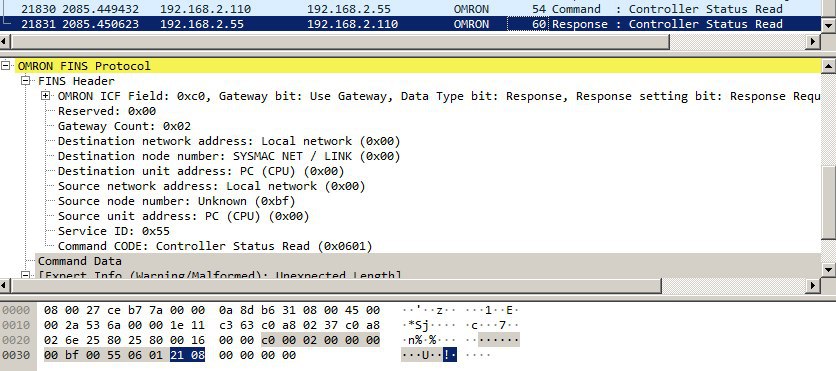Click destination IP 192.168.2.55 in row 21830
The image size is (836, 371).
click(x=349, y=9)
